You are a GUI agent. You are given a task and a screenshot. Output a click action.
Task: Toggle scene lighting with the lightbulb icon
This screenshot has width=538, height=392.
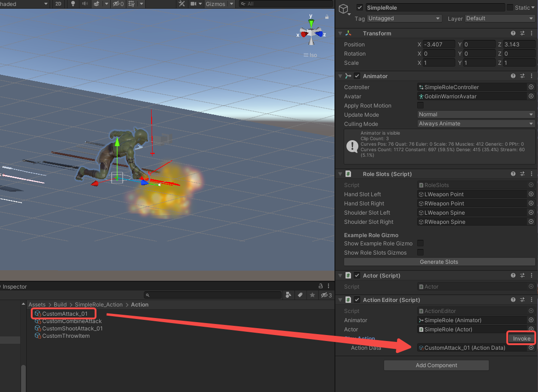(x=73, y=4)
